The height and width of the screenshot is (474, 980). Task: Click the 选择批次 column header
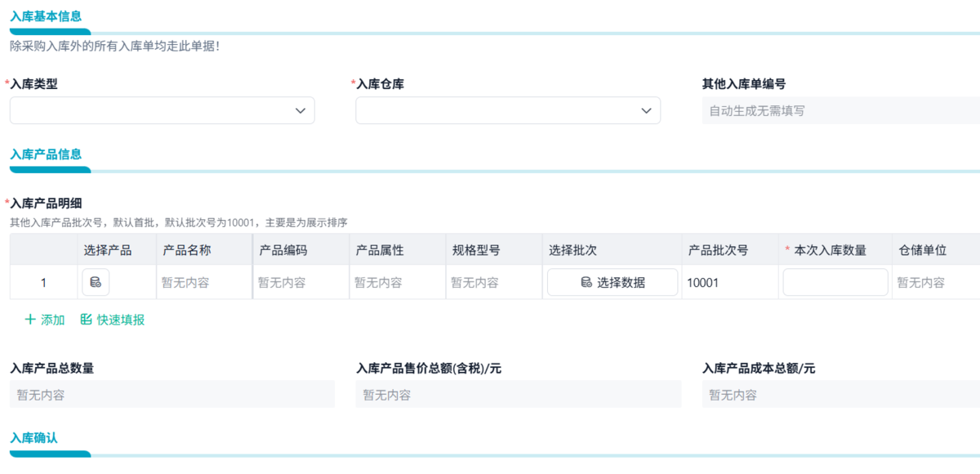(573, 250)
